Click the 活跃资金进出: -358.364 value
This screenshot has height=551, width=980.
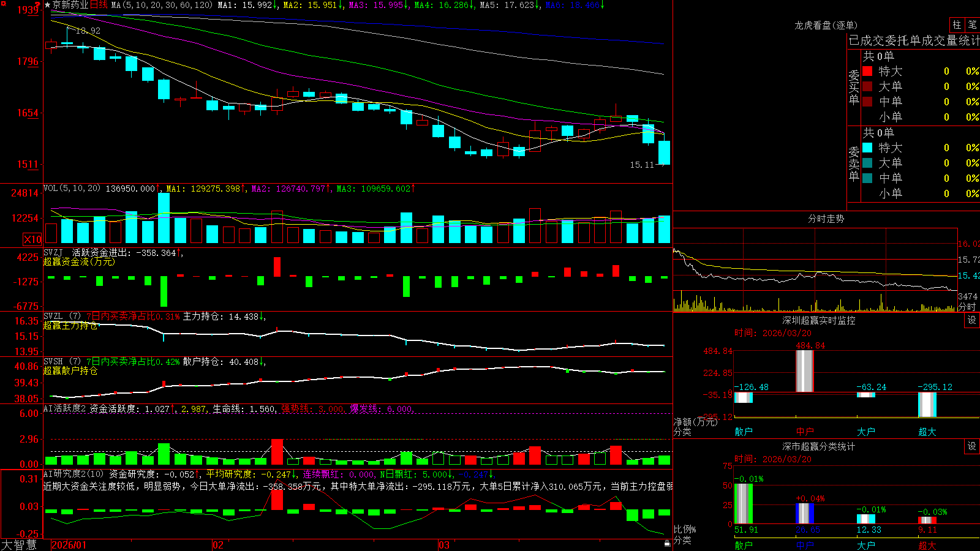[124, 252]
